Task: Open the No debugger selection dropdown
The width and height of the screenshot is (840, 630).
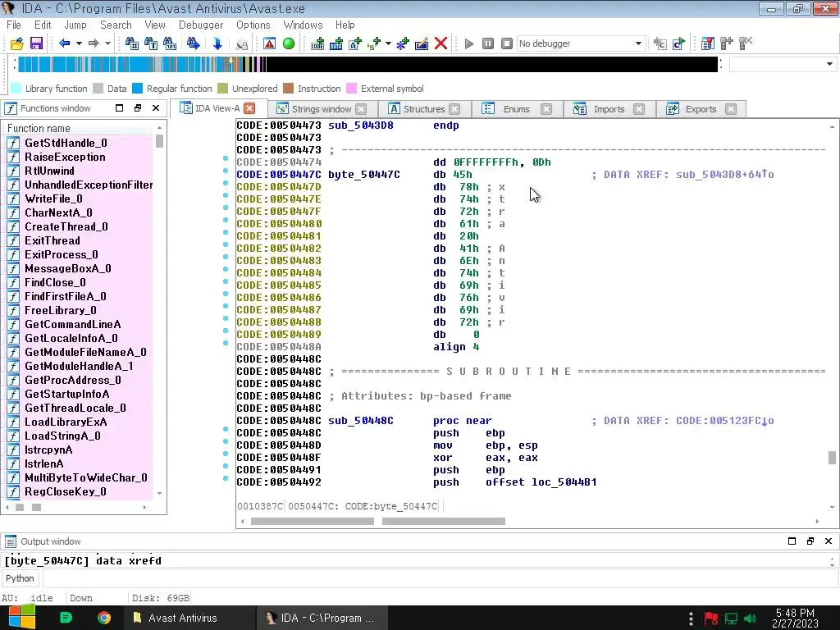Action: coord(638,43)
